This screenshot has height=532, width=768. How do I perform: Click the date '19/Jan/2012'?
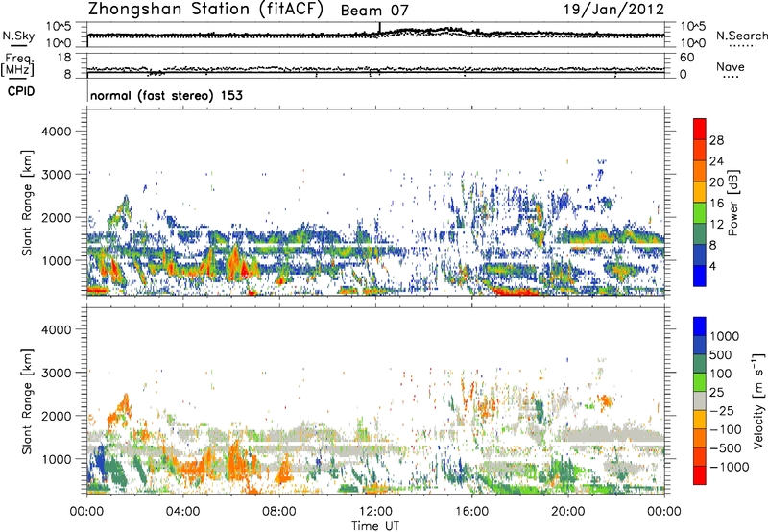click(x=614, y=10)
